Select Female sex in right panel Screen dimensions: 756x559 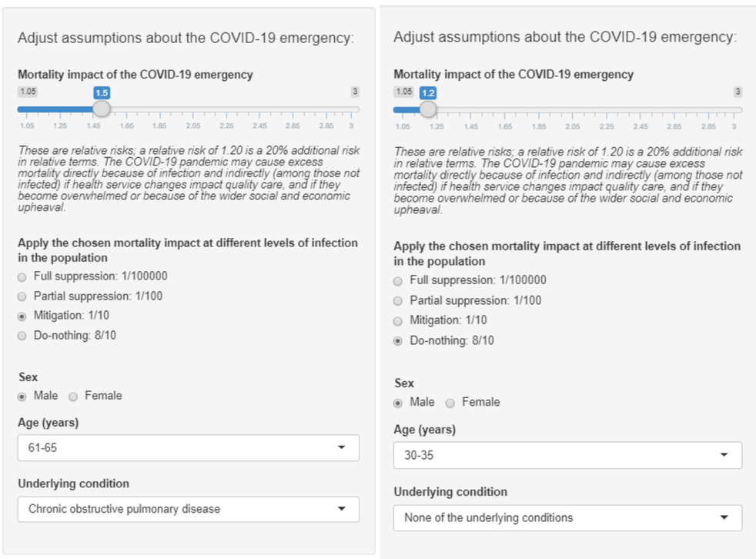pyautogui.click(x=450, y=403)
